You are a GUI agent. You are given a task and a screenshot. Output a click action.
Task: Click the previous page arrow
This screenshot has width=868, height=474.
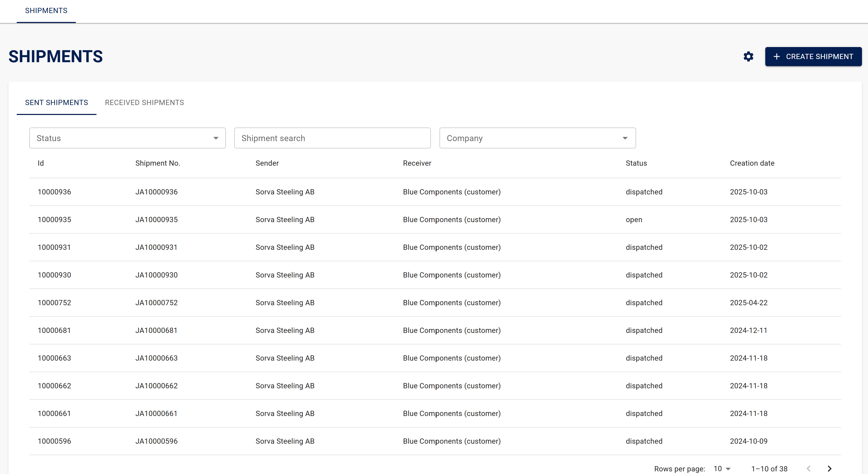point(808,468)
